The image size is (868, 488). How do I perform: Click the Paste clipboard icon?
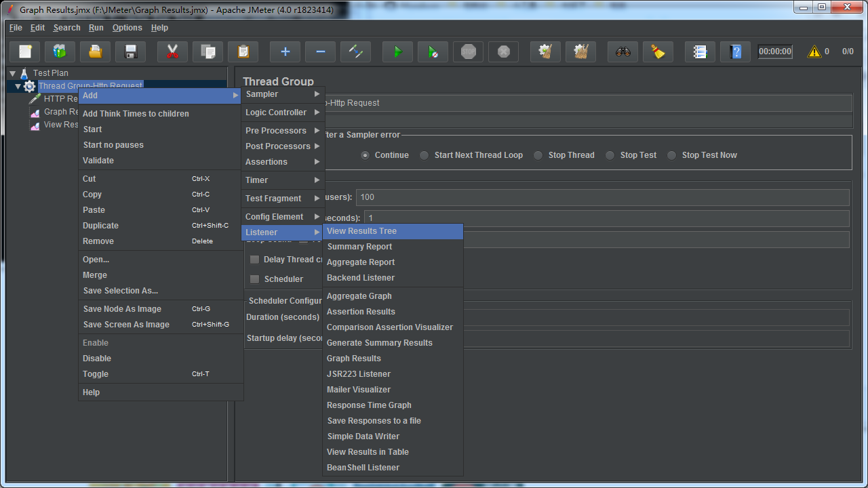pyautogui.click(x=243, y=52)
